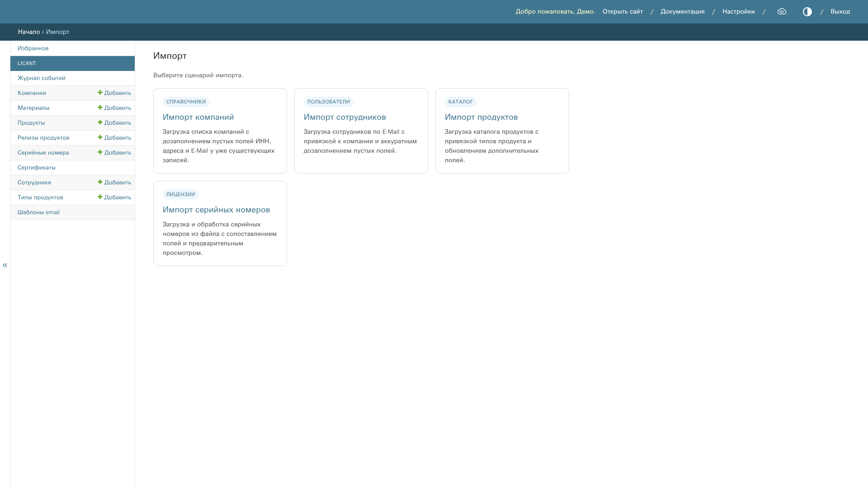This screenshot has width=868, height=488.
Task: Go to Продукты section
Action: 31,123
